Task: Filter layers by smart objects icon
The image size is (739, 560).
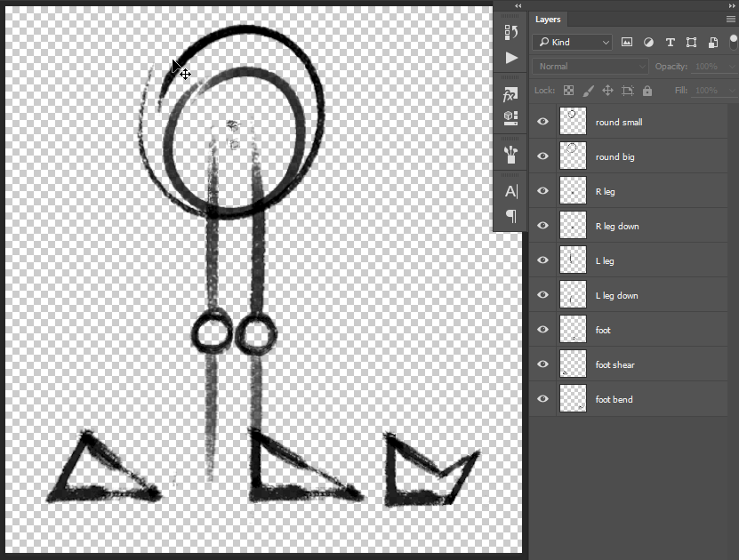Action: tap(712, 43)
